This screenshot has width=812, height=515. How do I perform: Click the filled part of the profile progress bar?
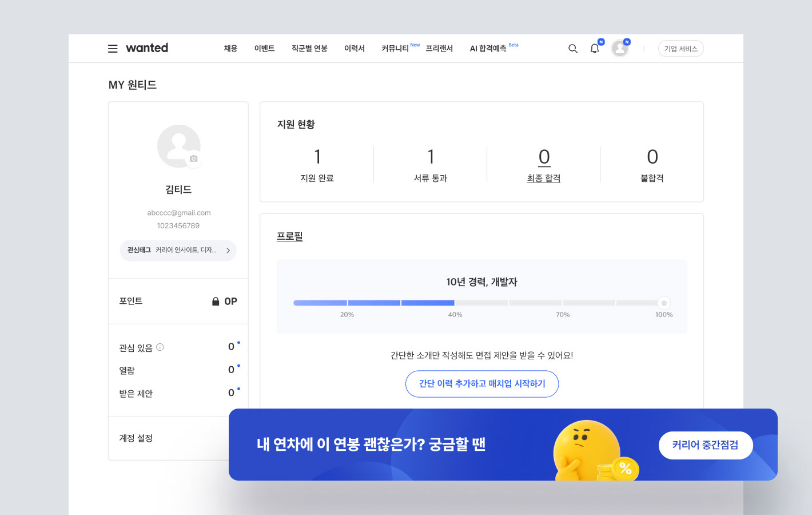(374, 303)
